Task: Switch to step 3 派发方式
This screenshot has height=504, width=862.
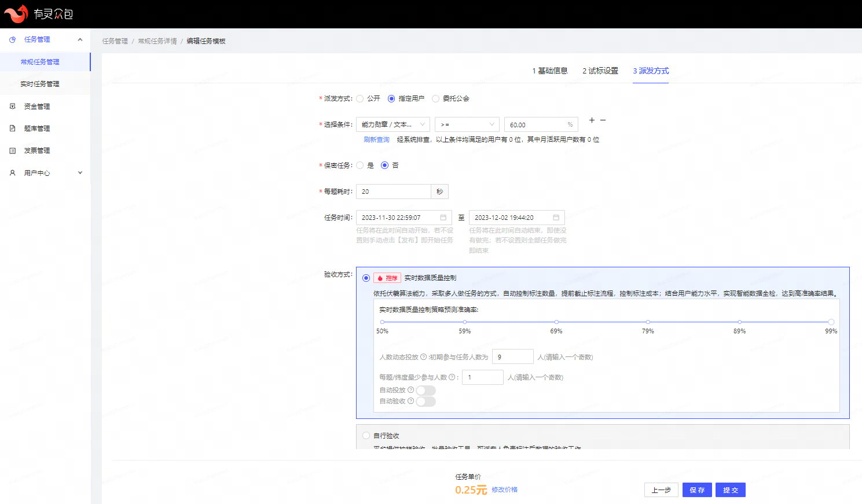Action: [x=651, y=71]
